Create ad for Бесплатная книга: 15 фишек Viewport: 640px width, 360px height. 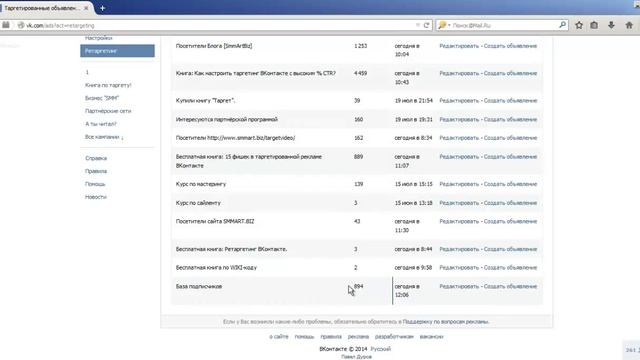510,157
